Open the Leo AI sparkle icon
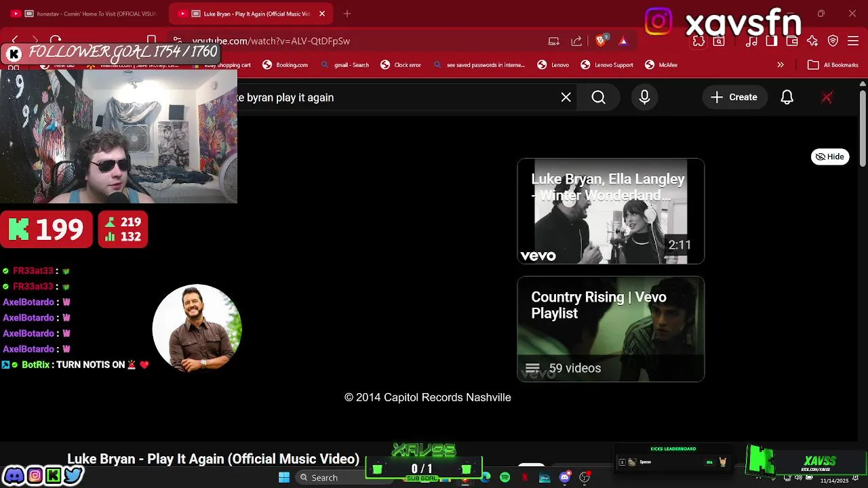This screenshot has height=488, width=868. point(812,41)
